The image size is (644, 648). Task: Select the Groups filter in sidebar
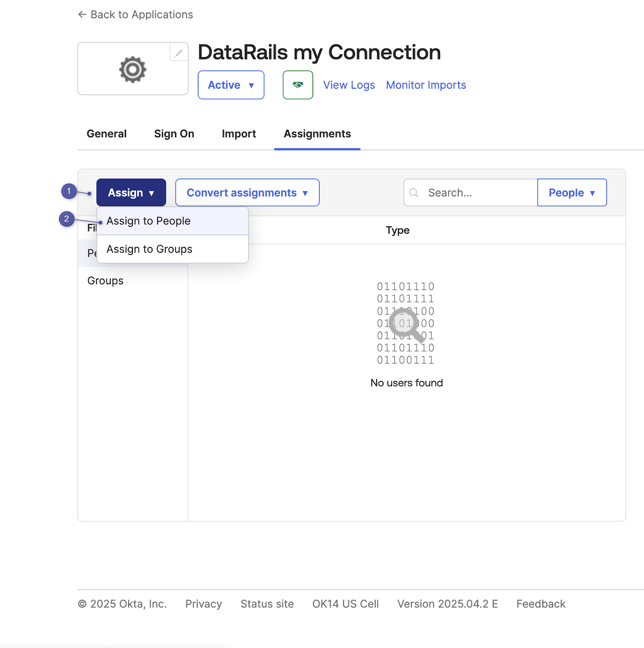click(x=105, y=281)
